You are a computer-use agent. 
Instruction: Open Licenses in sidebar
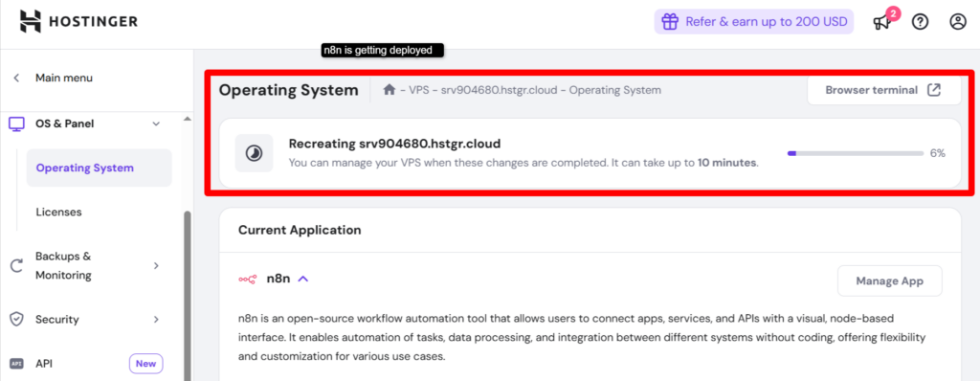pos(58,213)
